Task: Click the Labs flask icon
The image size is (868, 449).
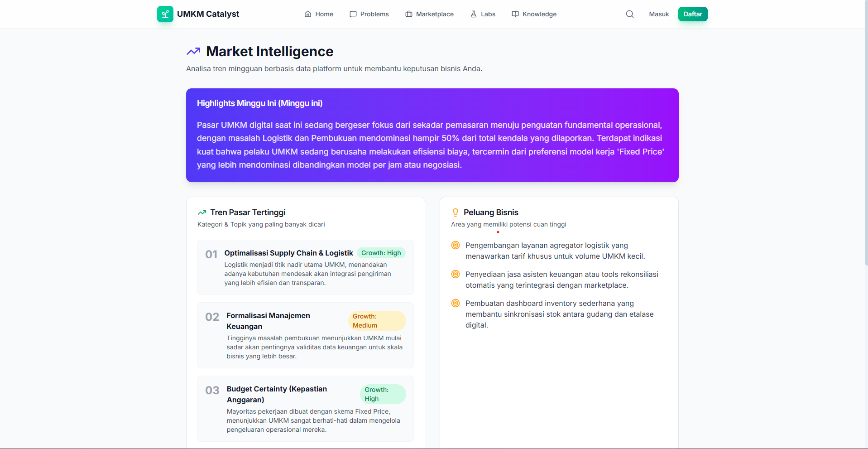Action: pos(474,14)
